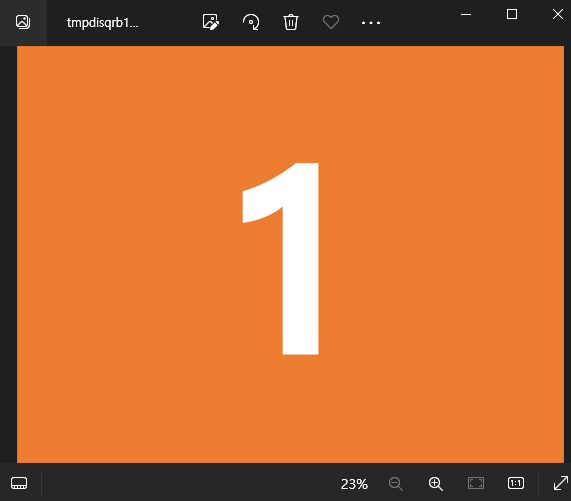
Task: Open the See more three-dots menu
Action: [x=371, y=23]
